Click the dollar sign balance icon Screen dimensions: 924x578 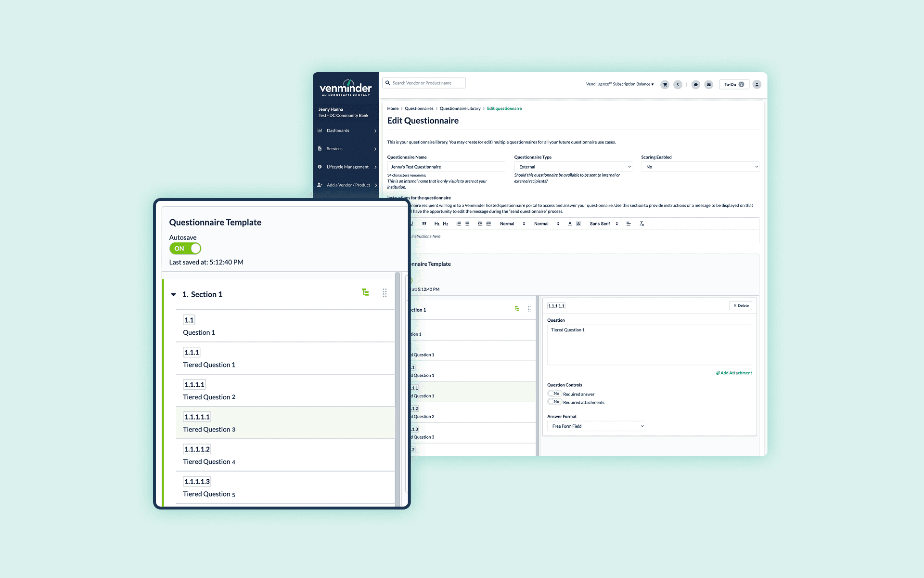[678, 85]
